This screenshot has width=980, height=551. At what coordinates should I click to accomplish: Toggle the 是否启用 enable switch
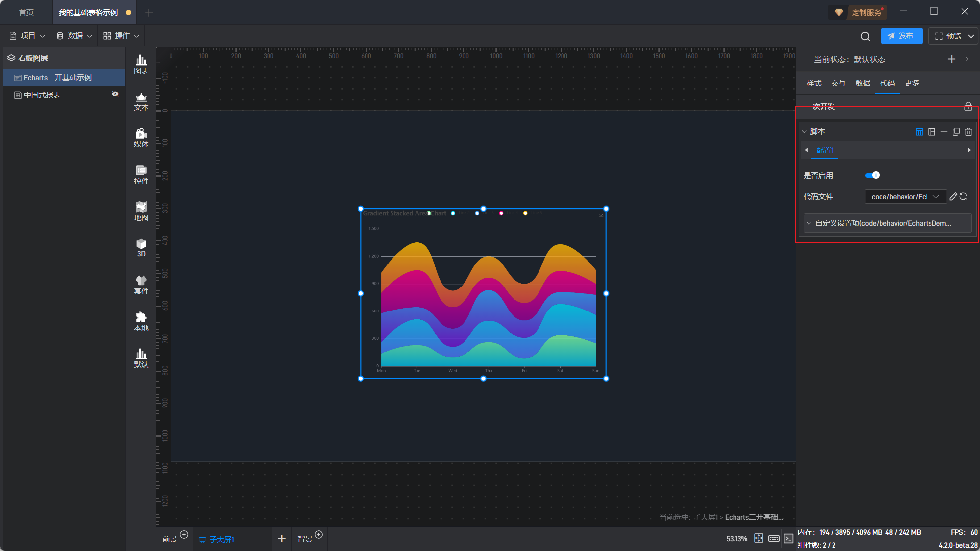tap(872, 175)
